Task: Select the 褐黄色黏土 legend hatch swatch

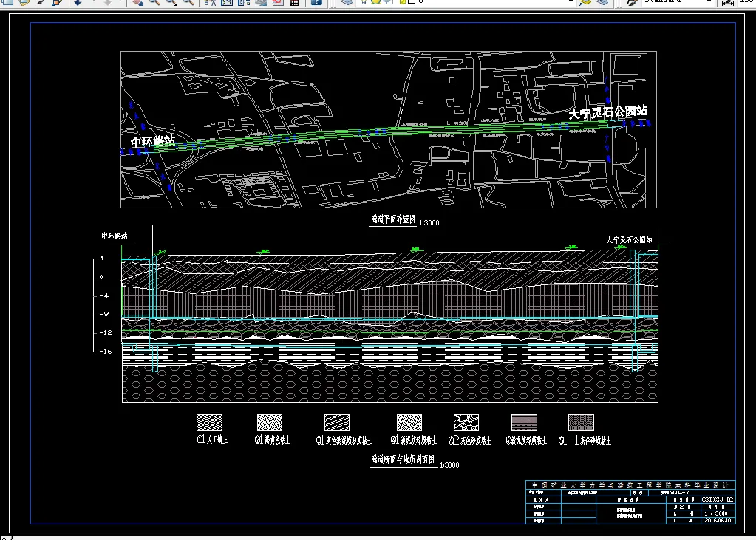Action: tap(270, 423)
